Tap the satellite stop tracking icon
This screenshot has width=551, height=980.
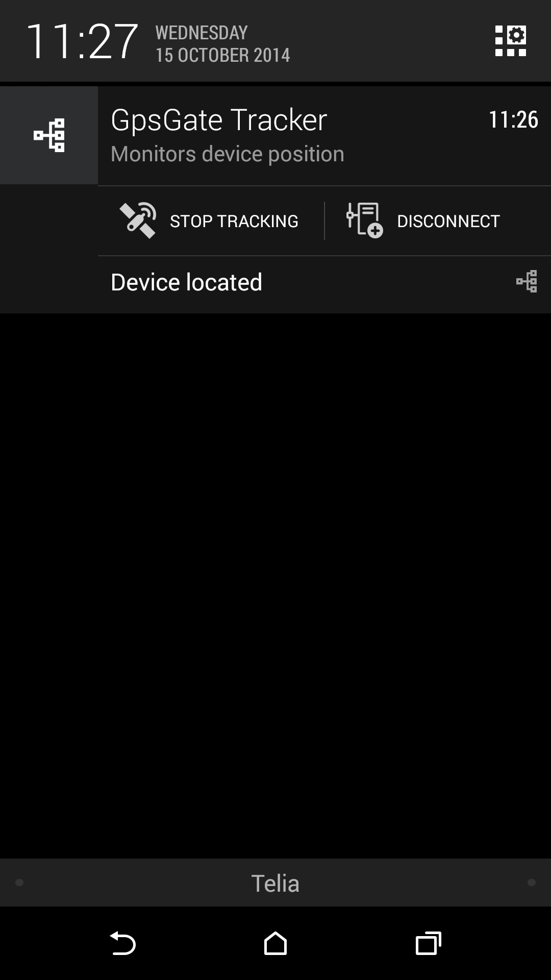[138, 220]
